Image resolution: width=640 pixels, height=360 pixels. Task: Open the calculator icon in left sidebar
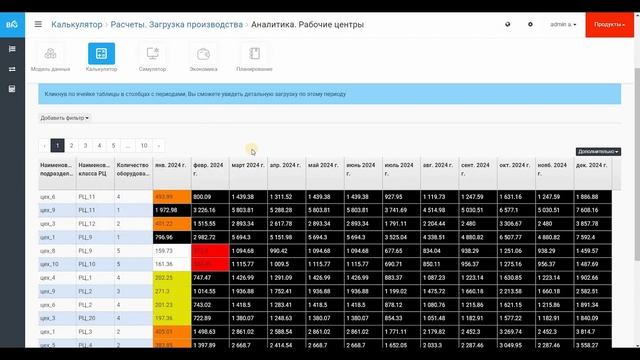[12, 89]
